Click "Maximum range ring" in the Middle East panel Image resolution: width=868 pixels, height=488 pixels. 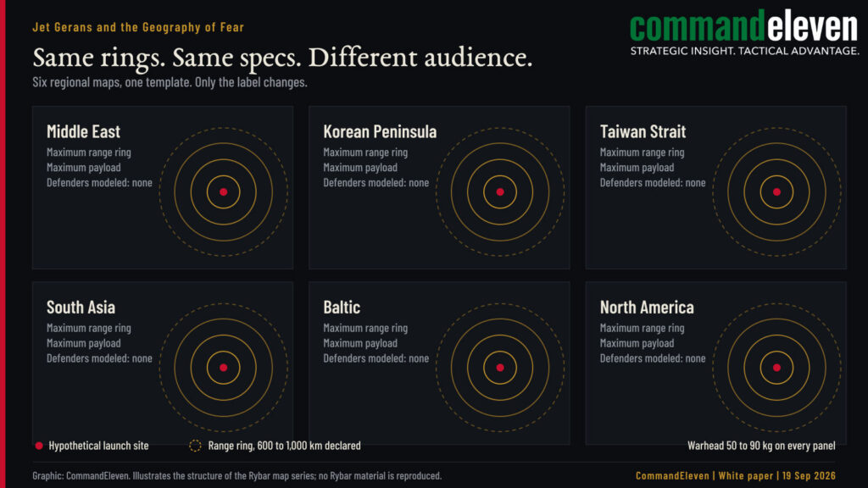coord(88,152)
